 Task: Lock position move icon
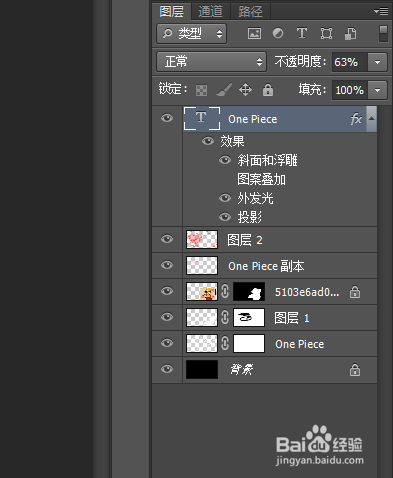point(245,90)
